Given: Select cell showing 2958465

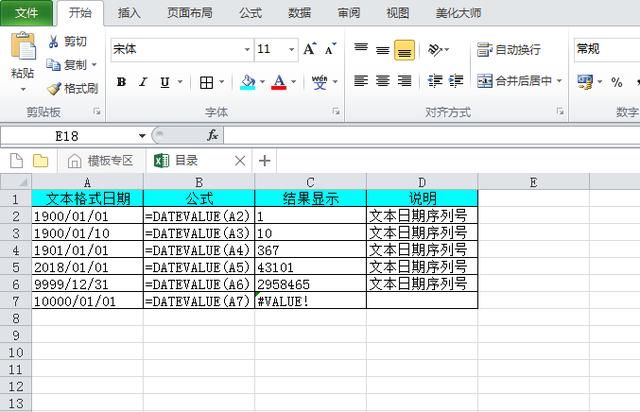Looking at the screenshot, I should pyautogui.click(x=310, y=284).
